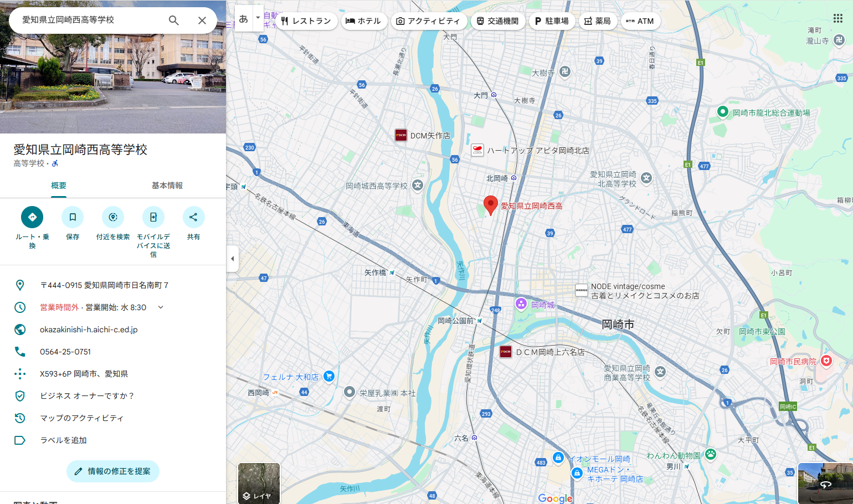Click the 北岡崎 station label
This screenshot has width=853, height=504.
pos(497,178)
